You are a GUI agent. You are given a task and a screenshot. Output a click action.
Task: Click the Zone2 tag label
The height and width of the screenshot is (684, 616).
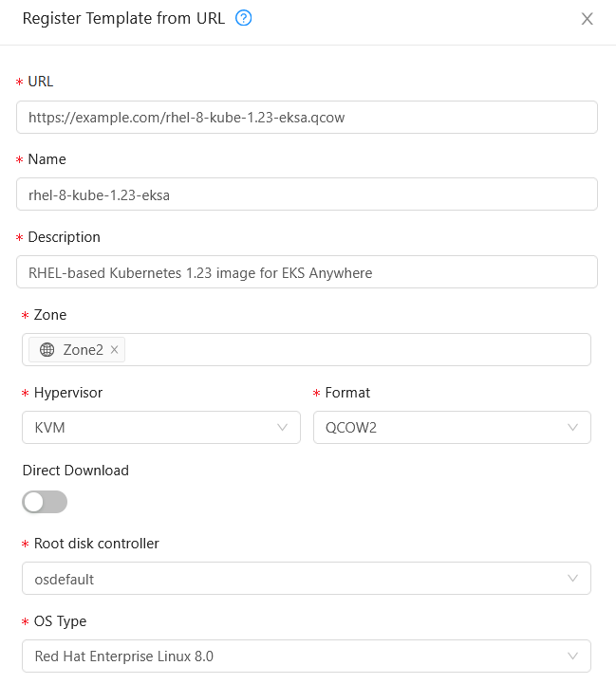[x=83, y=350]
